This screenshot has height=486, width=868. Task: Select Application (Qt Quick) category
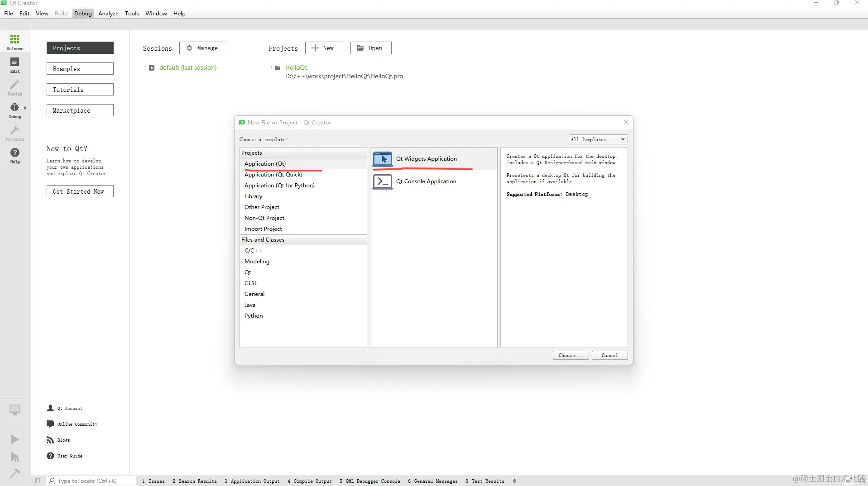point(303,175)
